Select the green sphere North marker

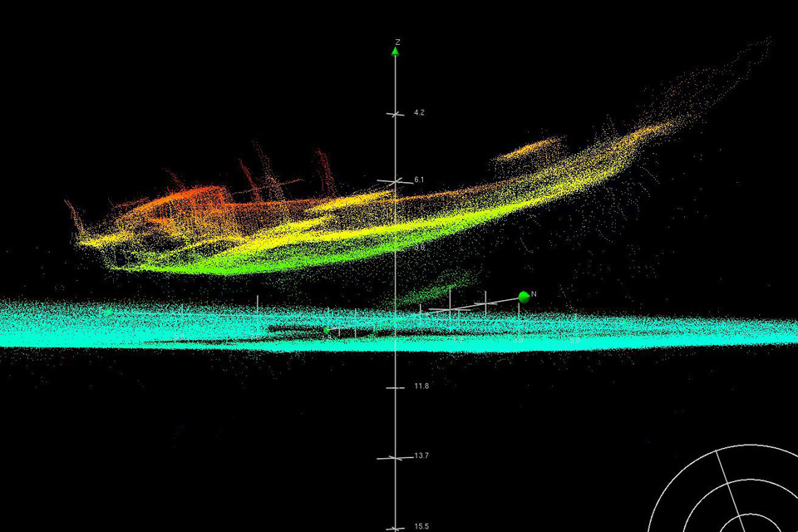click(x=524, y=297)
